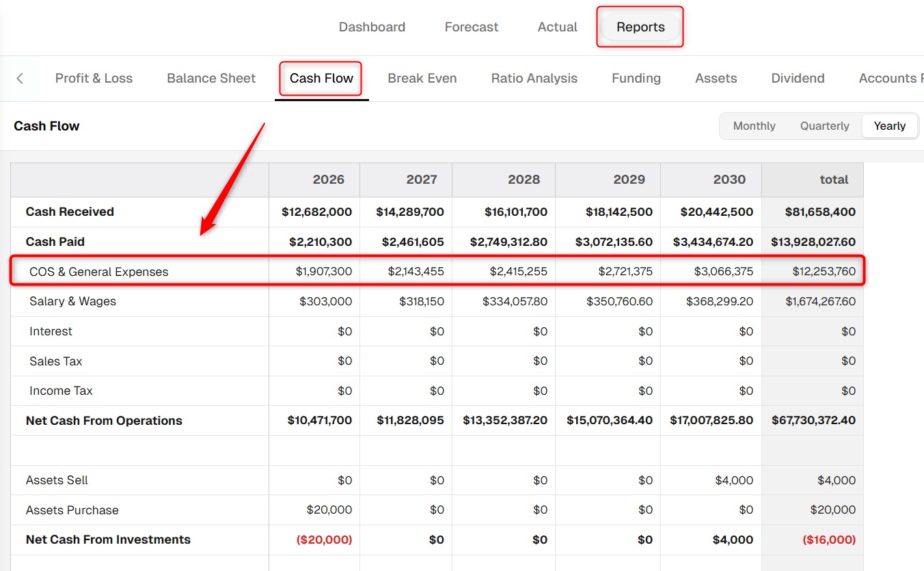
Task: Go to the Ratio Analysis tab
Action: click(x=534, y=79)
